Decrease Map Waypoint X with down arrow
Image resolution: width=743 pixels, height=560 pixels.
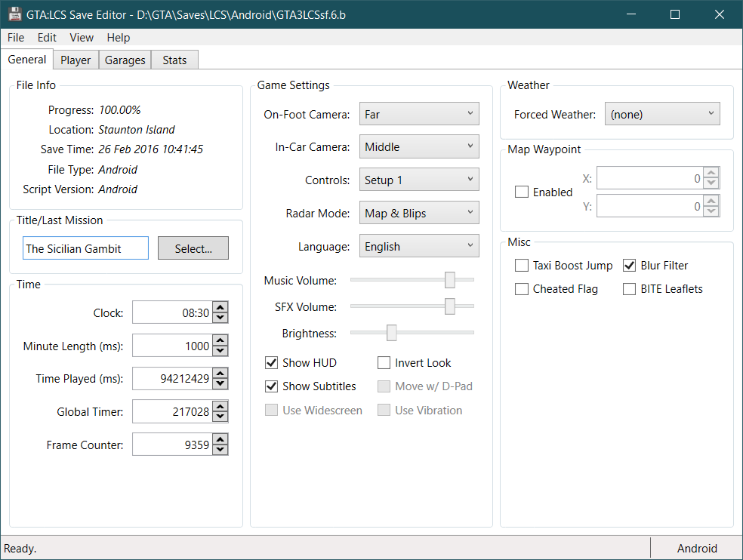coord(711,184)
